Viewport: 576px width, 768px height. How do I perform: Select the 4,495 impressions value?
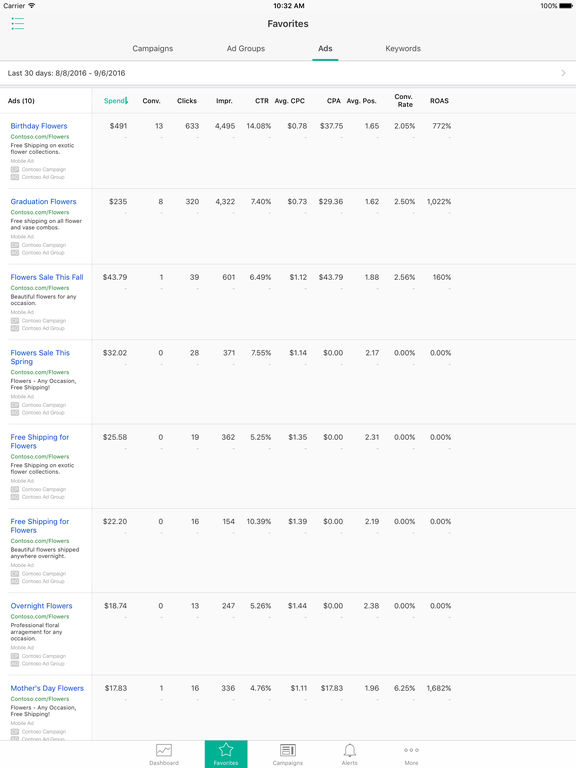click(225, 126)
